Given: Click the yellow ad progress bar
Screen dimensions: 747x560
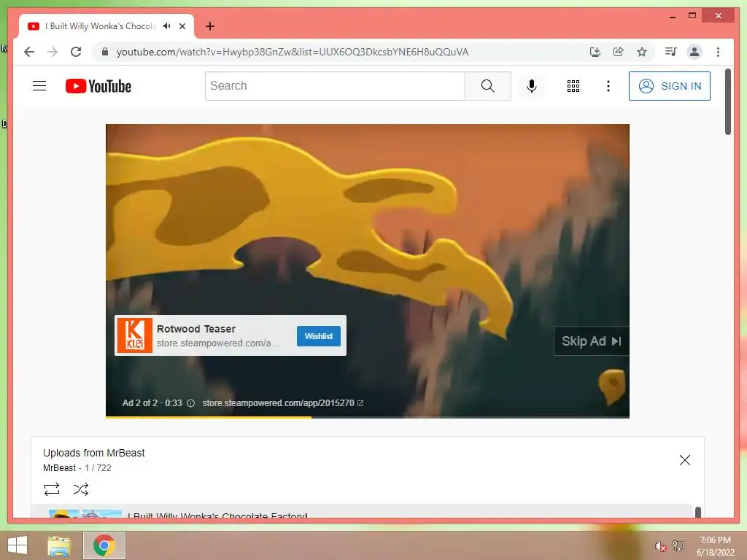Looking at the screenshot, I should (x=209, y=417).
